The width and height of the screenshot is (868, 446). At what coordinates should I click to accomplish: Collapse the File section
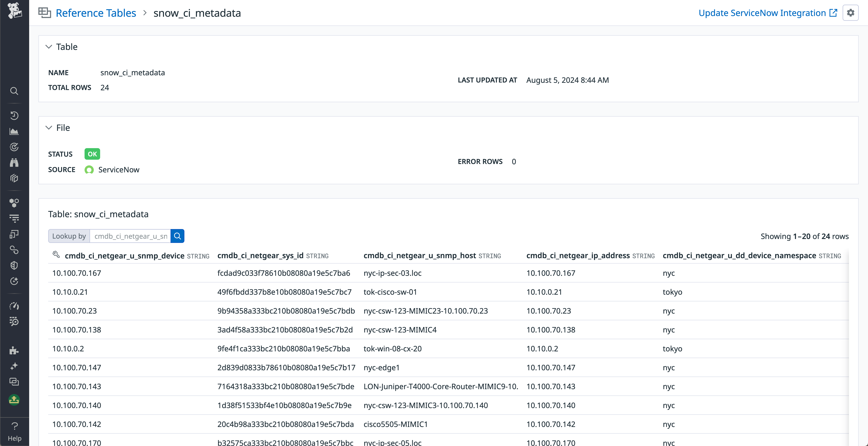point(49,128)
